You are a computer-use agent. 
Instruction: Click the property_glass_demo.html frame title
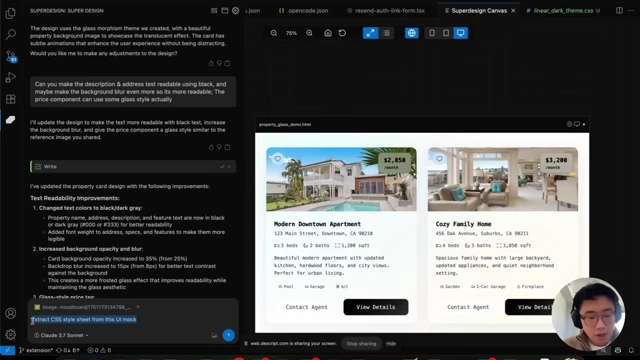285,124
